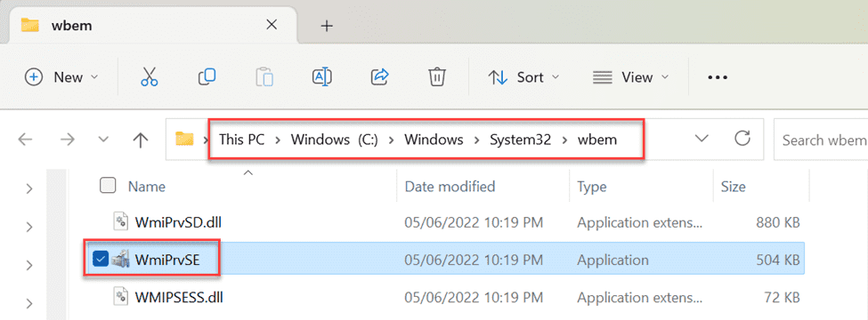Click the WMIPSESS.dll file icon
The width and height of the screenshot is (868, 320).
121,297
